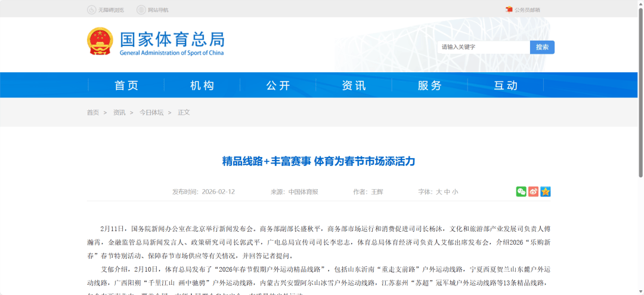Image resolution: width=644 pixels, height=295 pixels.
Task: Click the English subtitle General Administration of Sport
Action: pyautogui.click(x=172, y=53)
